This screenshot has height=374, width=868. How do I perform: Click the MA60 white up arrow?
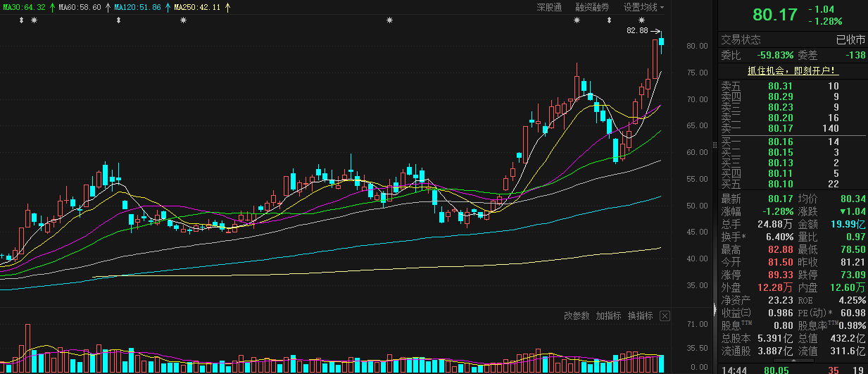coord(107,7)
